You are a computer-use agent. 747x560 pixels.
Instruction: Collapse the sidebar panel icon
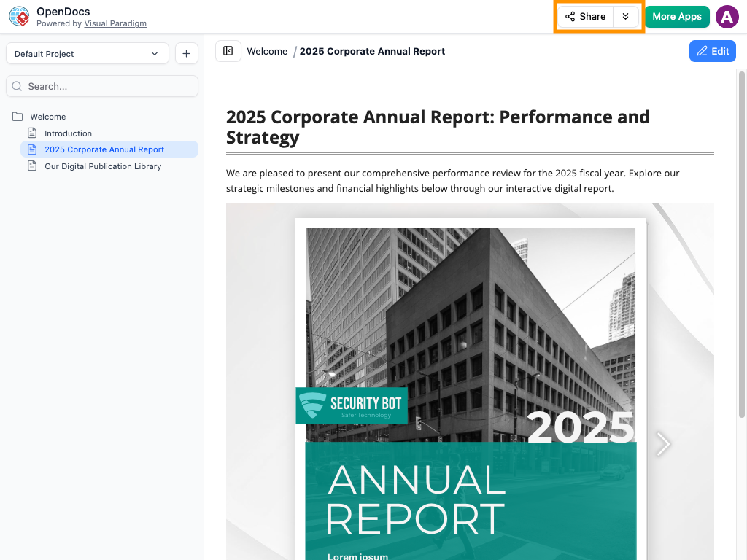coord(228,51)
